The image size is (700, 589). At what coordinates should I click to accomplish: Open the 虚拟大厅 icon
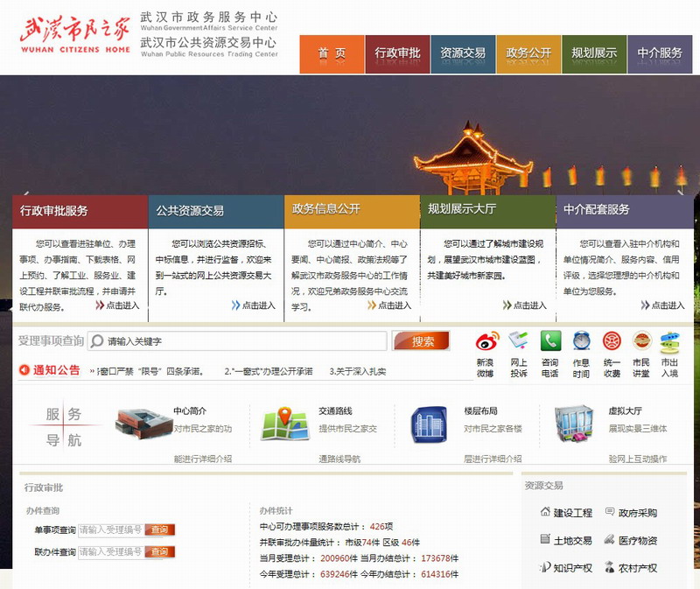click(x=574, y=424)
